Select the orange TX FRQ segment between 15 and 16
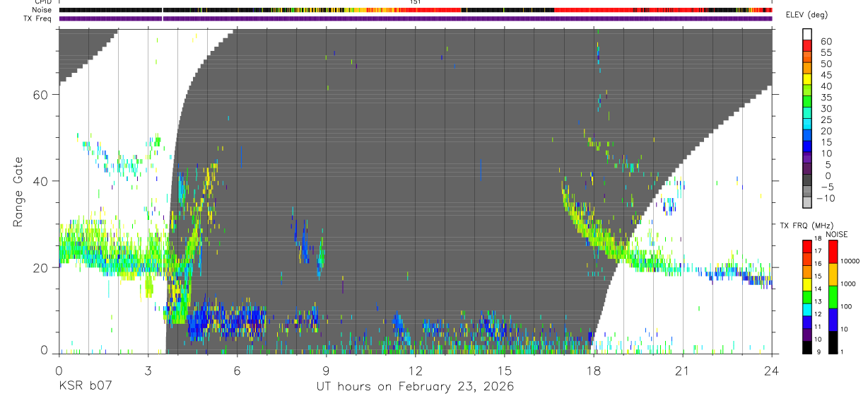The width and height of the screenshot is (868, 401). 807,271
